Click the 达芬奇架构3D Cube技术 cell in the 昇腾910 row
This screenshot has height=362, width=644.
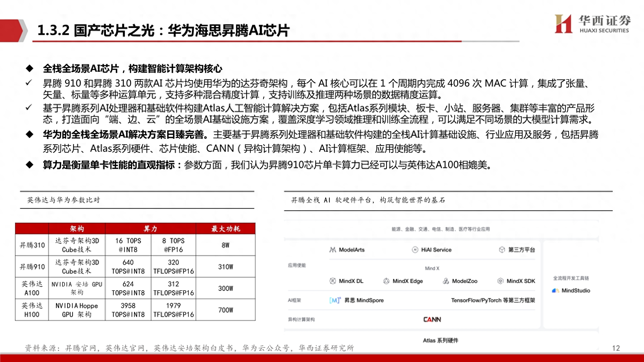pyautogui.click(x=77, y=267)
